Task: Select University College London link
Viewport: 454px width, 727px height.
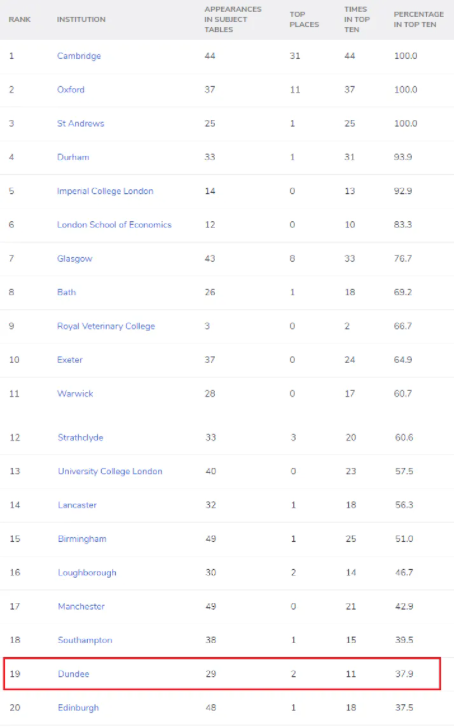Action: pos(110,471)
